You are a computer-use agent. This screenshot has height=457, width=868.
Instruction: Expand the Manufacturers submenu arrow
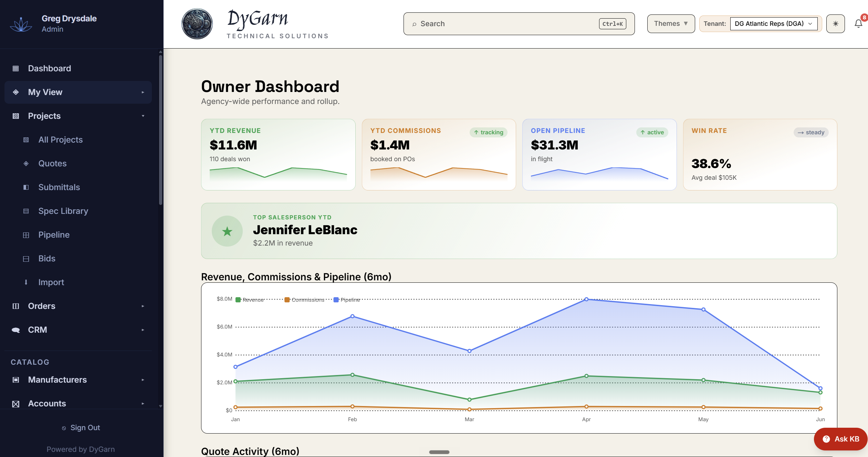(143, 380)
